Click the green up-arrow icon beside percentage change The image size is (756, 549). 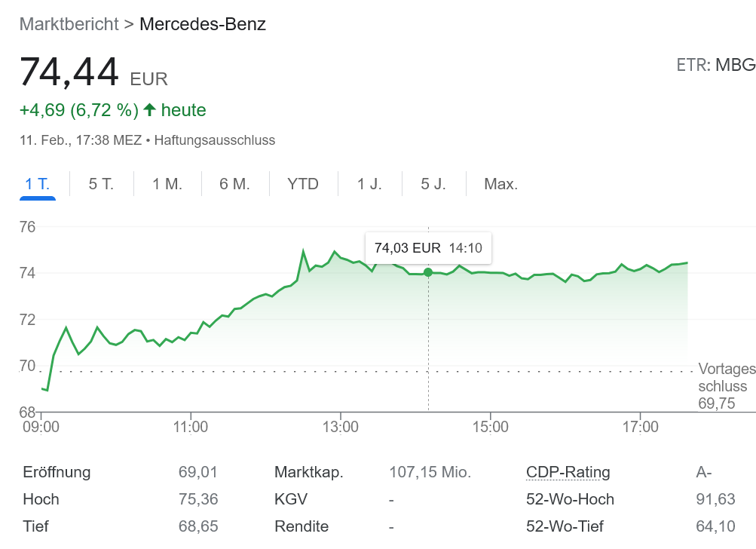(149, 110)
